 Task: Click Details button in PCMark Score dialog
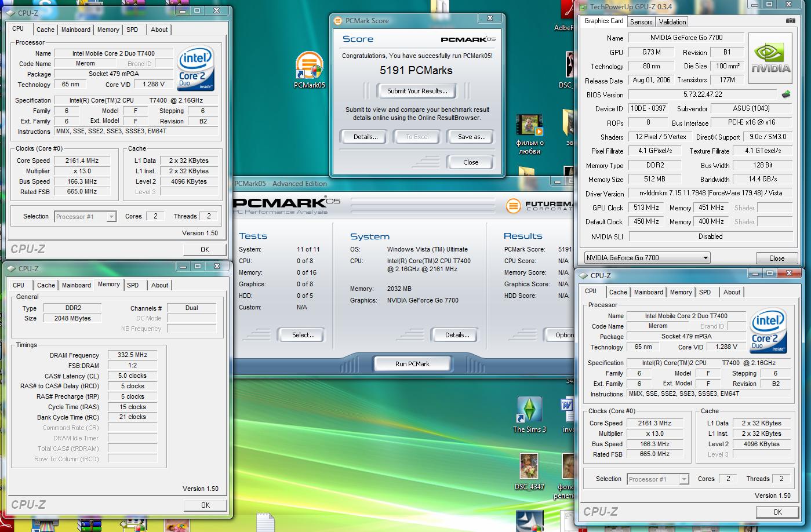366,137
